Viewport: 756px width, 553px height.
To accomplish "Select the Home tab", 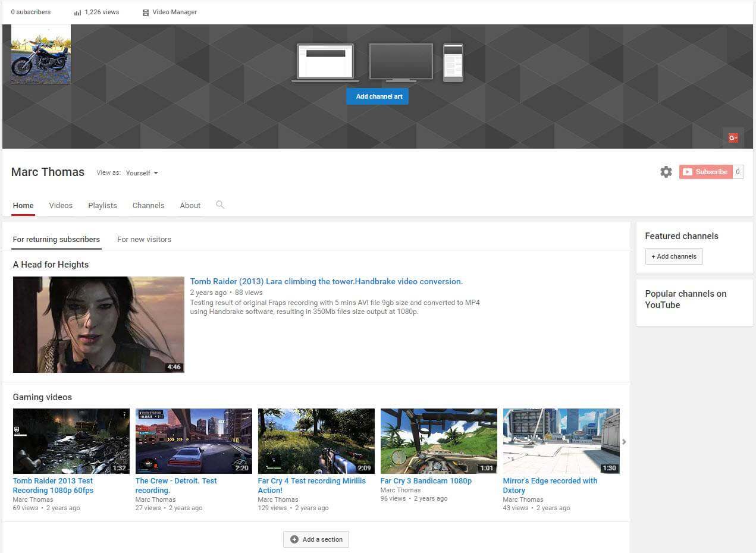I will [x=23, y=205].
